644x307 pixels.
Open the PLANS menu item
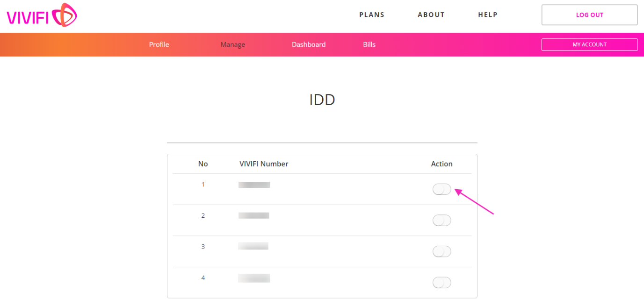(372, 15)
